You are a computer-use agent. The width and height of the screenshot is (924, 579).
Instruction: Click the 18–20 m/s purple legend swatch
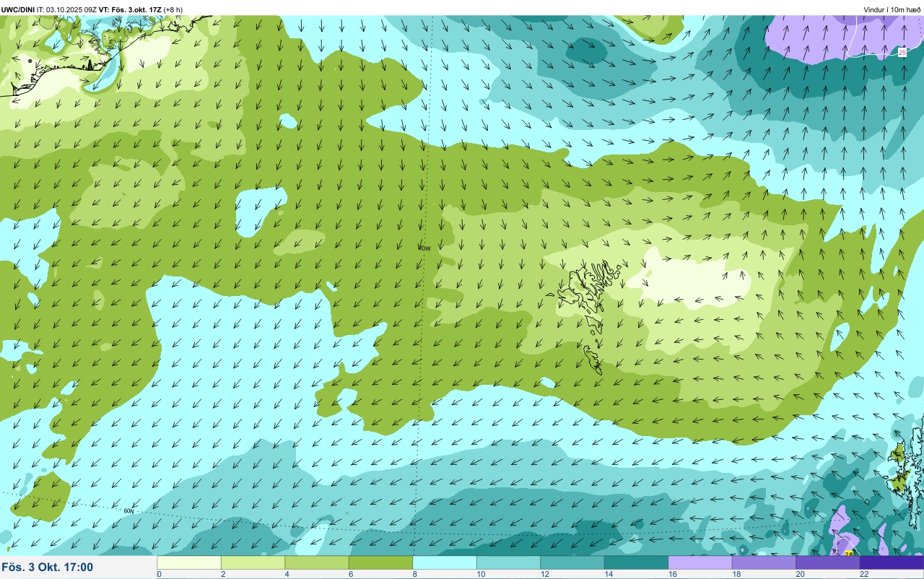click(764, 562)
